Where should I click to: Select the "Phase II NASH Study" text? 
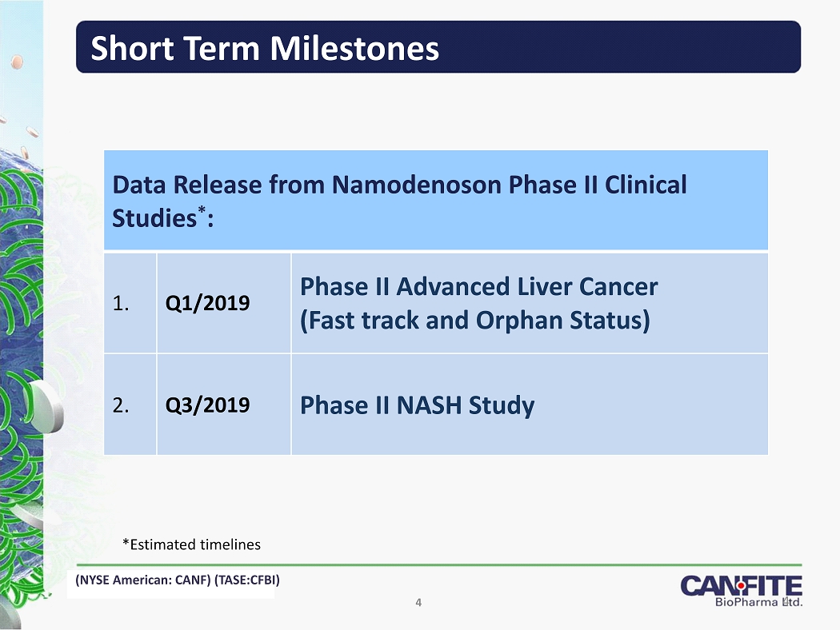click(x=417, y=405)
